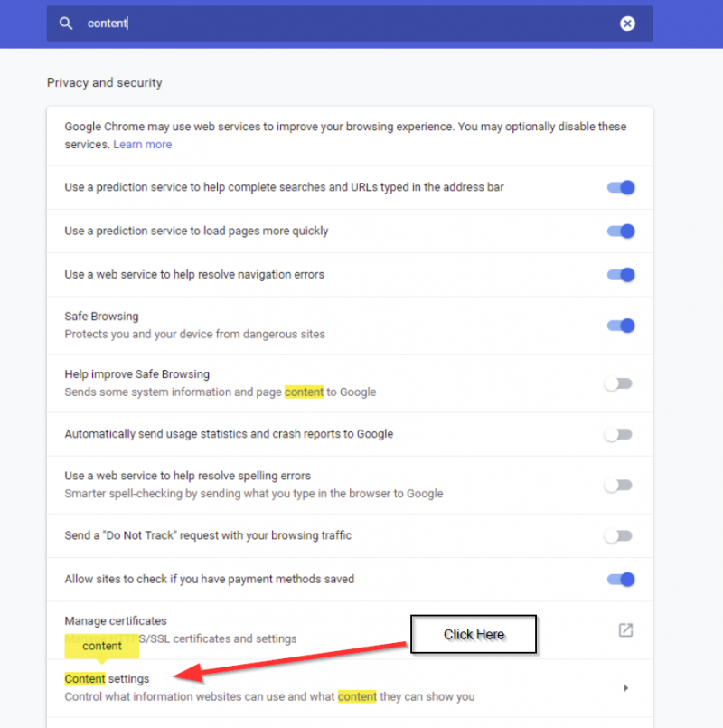
Task: Enable the Do Not Track request
Action: click(x=620, y=535)
